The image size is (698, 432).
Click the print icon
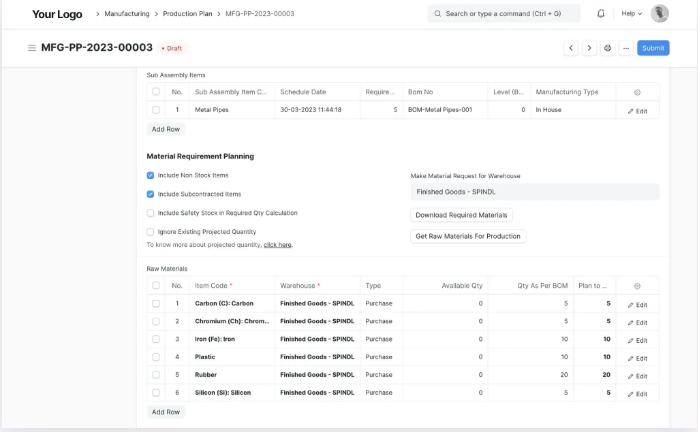pos(608,48)
